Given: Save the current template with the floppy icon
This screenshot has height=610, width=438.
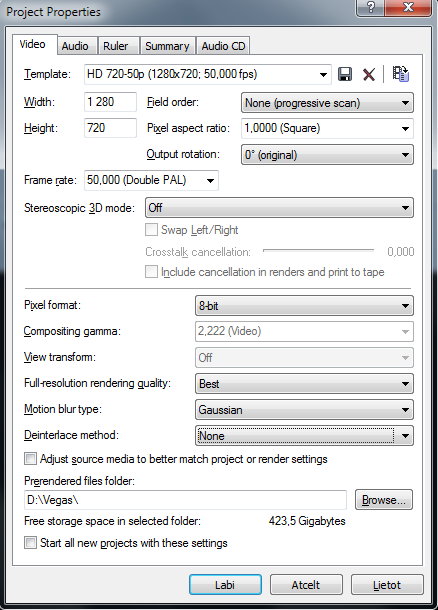Looking at the screenshot, I should tap(345, 74).
